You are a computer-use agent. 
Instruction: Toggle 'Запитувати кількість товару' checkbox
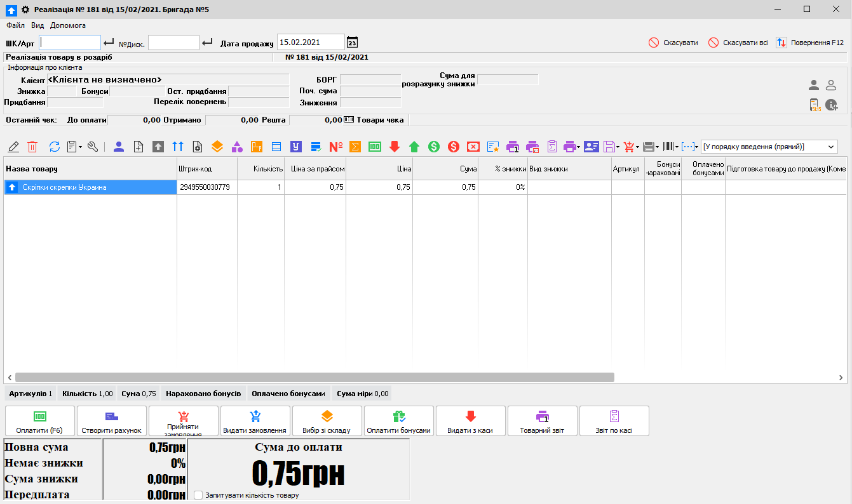pos(198,495)
